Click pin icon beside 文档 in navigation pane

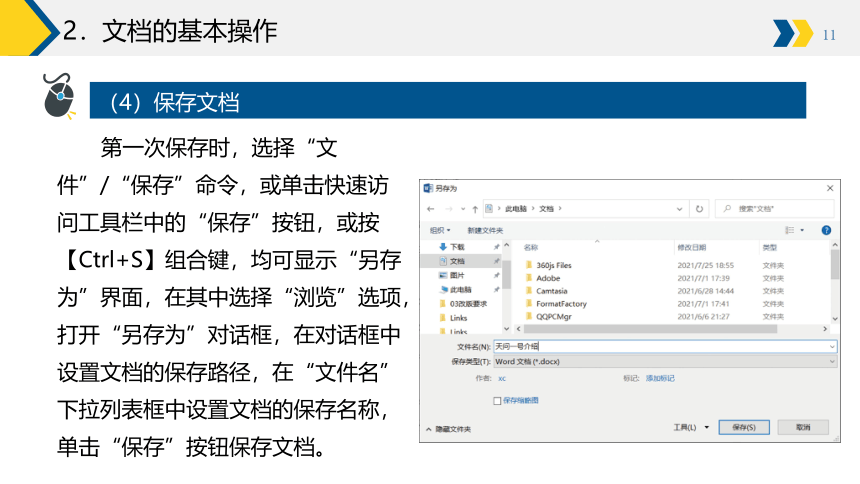[496, 261]
